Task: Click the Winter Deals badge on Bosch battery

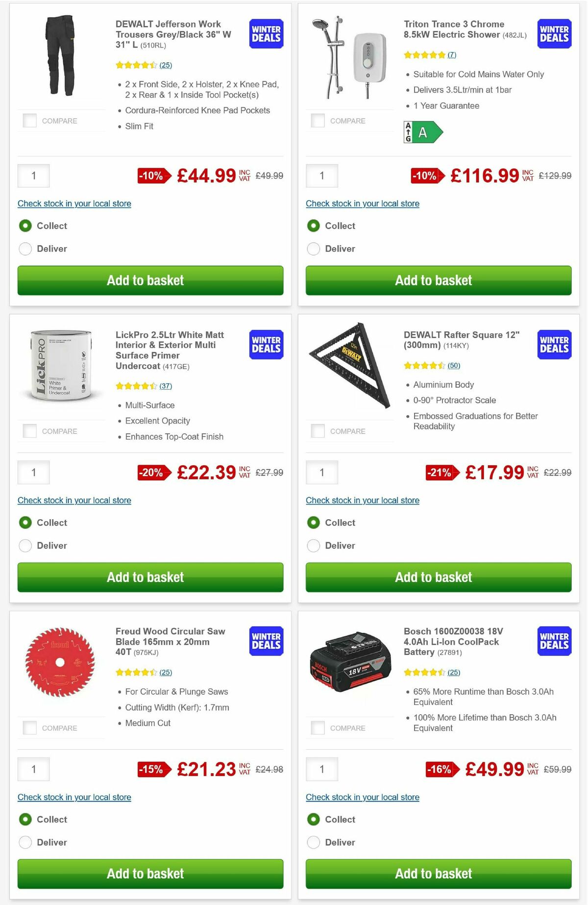Action: pos(553,641)
